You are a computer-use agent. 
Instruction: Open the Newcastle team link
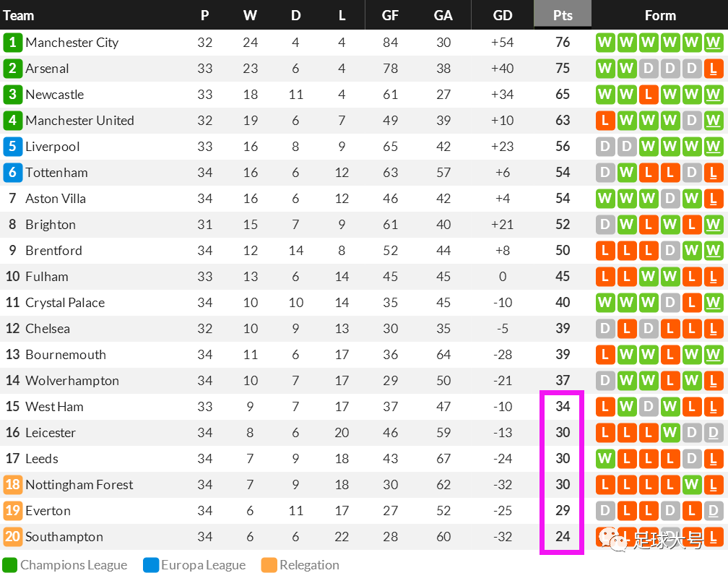(x=55, y=94)
